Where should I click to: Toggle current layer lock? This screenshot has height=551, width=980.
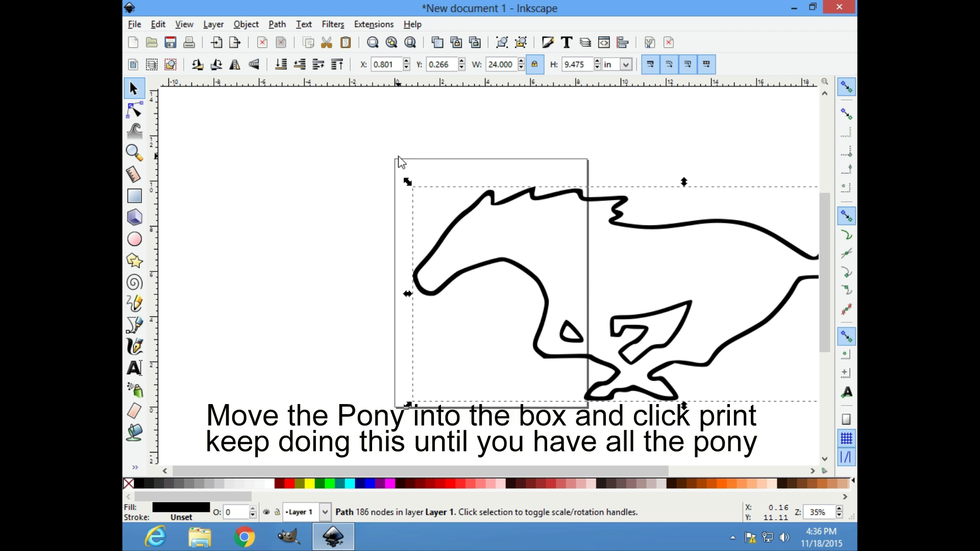coord(277,512)
